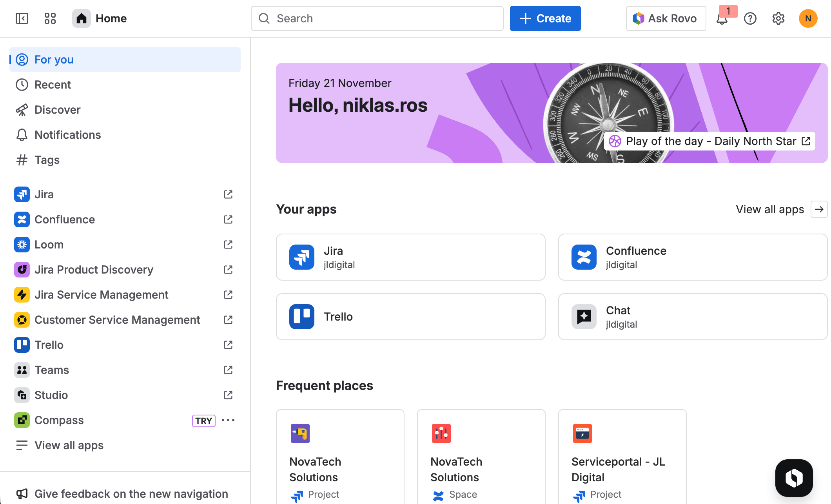Open NovaTech Solutions Project card

click(340, 457)
